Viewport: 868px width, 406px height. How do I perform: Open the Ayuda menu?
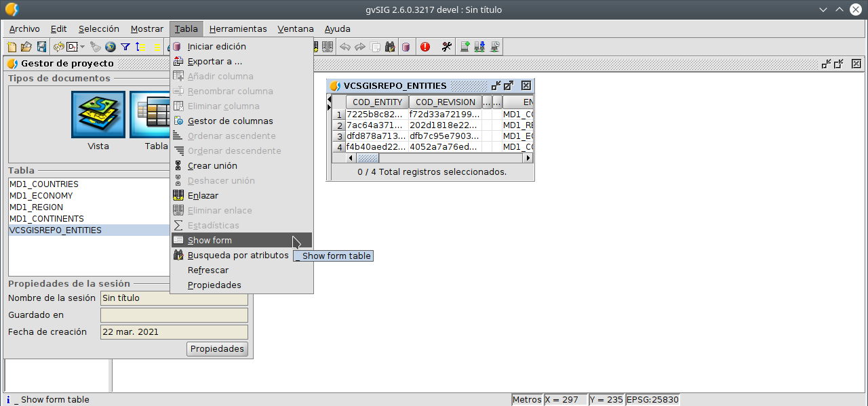click(x=338, y=29)
